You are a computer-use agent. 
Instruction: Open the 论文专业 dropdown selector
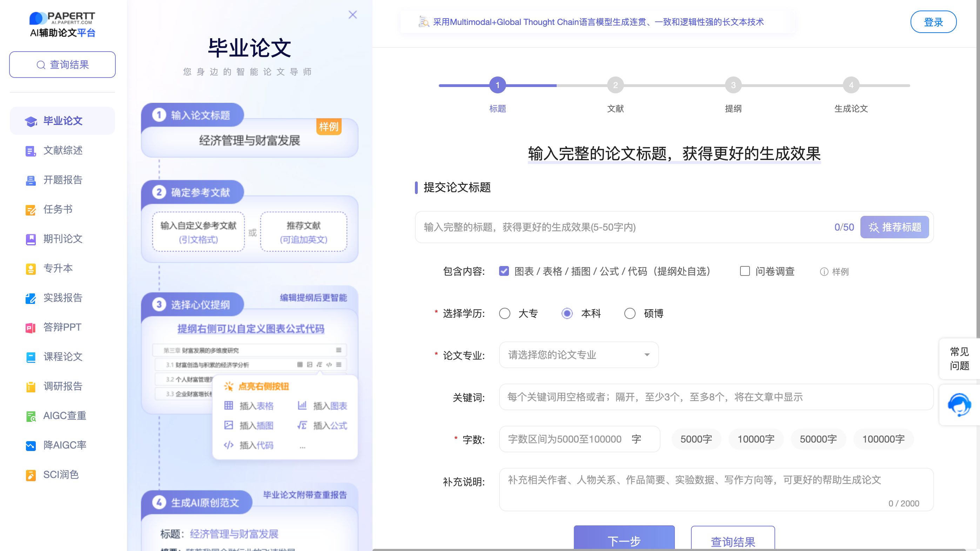[x=578, y=355]
